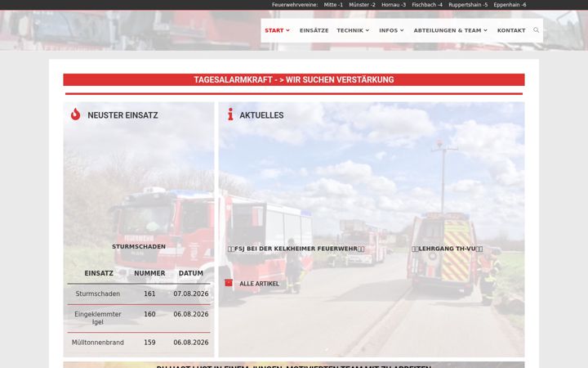
Task: Click the Sturmschaden table row entry
Action: point(97,294)
